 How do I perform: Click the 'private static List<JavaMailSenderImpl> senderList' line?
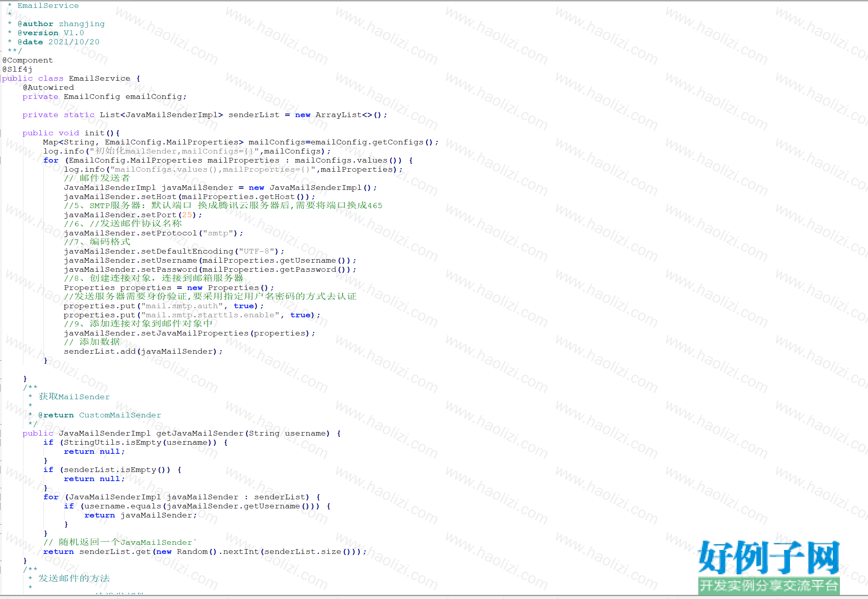point(205,115)
